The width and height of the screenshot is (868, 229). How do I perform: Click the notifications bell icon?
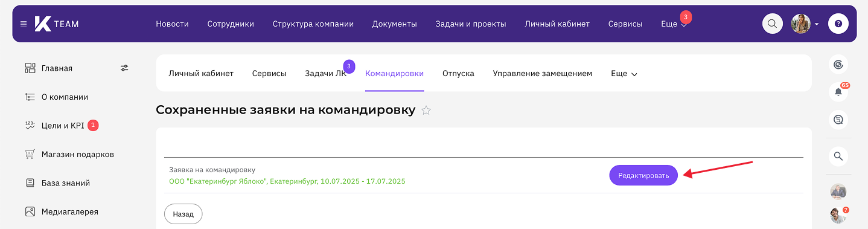[838, 92]
